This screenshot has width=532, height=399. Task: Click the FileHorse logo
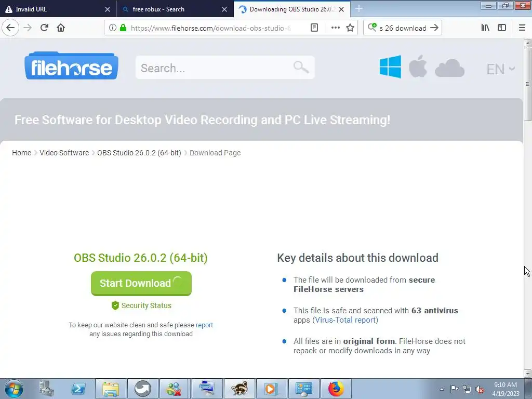[71, 66]
